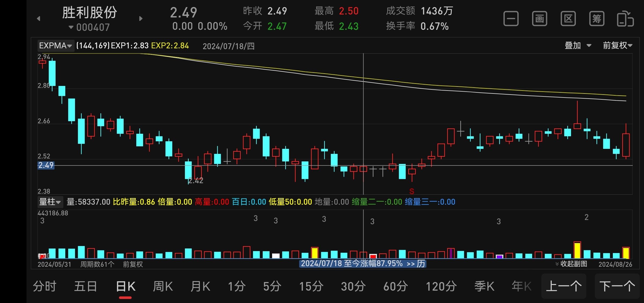Click the minus square icon in toolbar
Viewport: 644px width, 303px height.
pos(511,19)
